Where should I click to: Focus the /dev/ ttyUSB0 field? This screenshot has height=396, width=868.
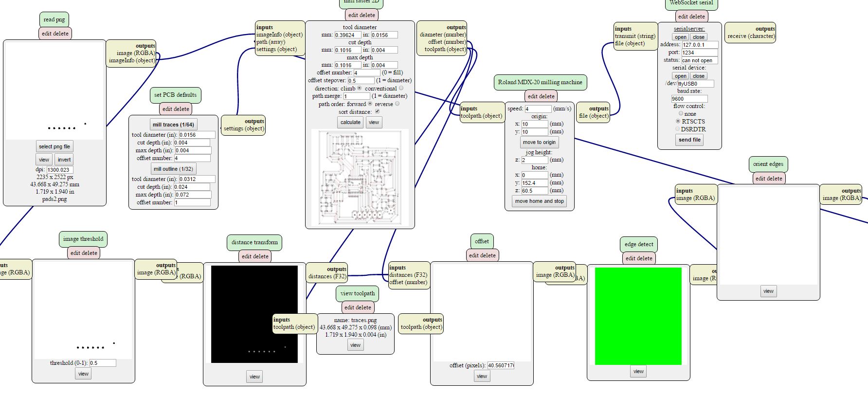point(696,84)
